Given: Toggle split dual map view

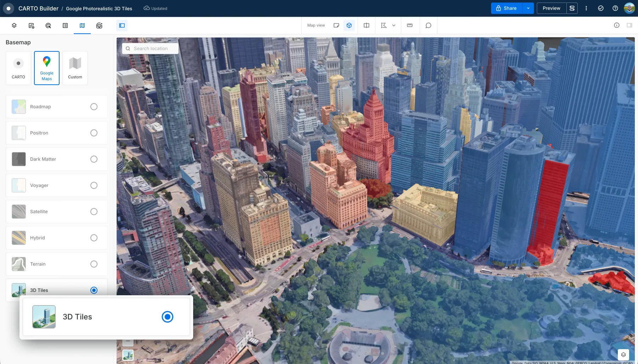Looking at the screenshot, I should click(366, 26).
